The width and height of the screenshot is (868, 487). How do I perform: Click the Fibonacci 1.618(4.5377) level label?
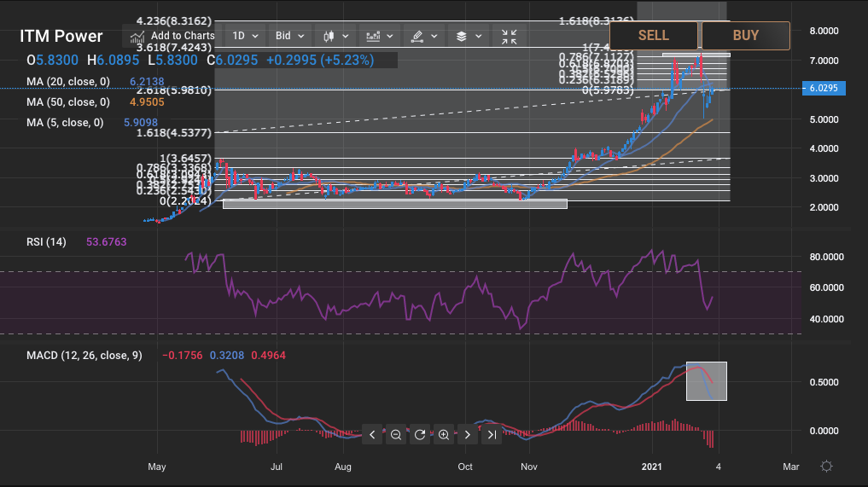point(174,133)
